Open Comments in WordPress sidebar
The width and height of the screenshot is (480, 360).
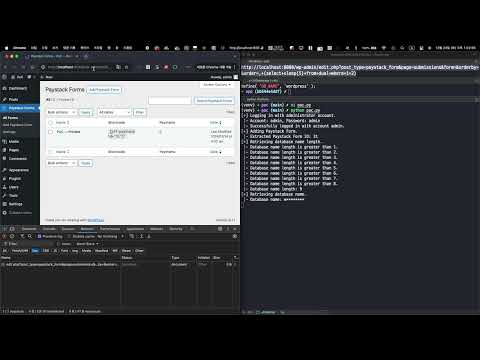click(17, 159)
